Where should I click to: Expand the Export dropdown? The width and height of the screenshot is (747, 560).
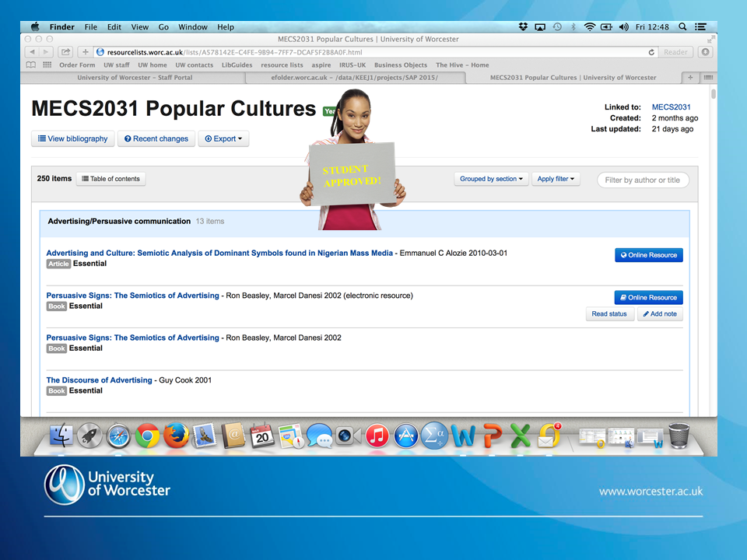(x=223, y=139)
